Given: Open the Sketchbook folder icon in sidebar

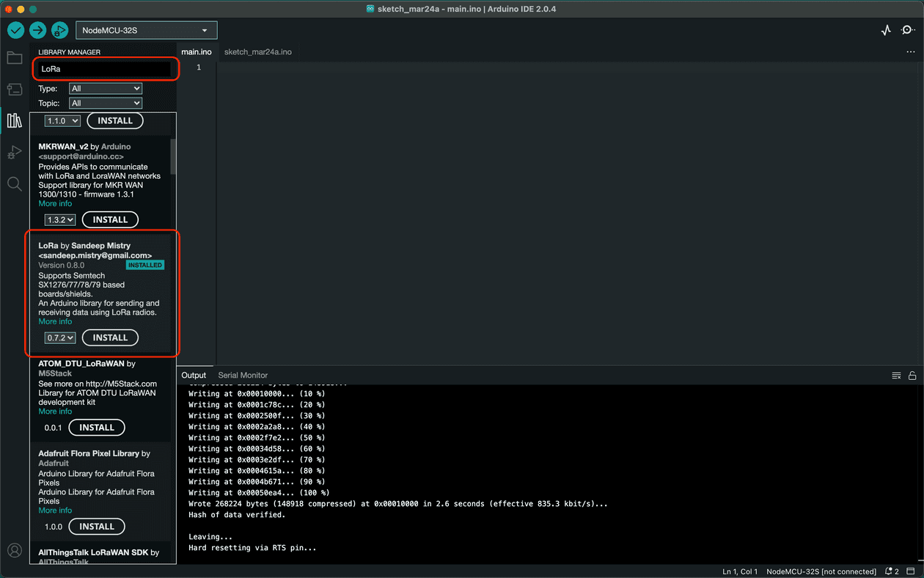Looking at the screenshot, I should pos(15,58).
